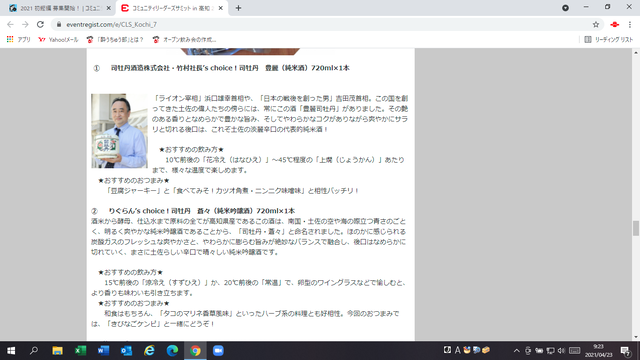
Task: Open a new browser tab
Action: point(238,8)
